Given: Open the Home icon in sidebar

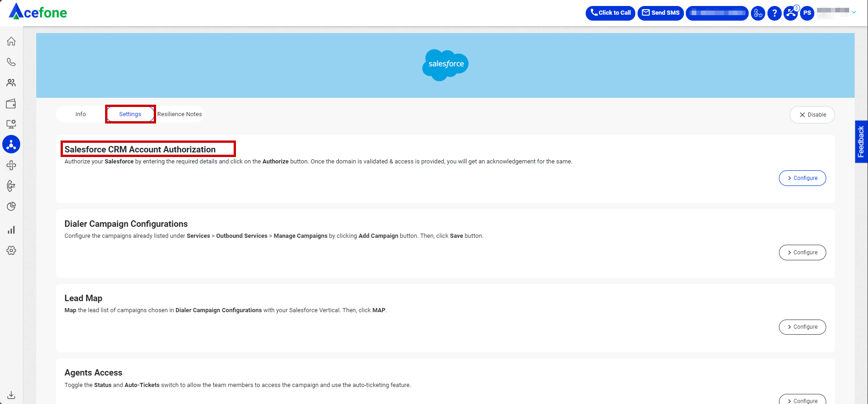Looking at the screenshot, I should (x=11, y=41).
